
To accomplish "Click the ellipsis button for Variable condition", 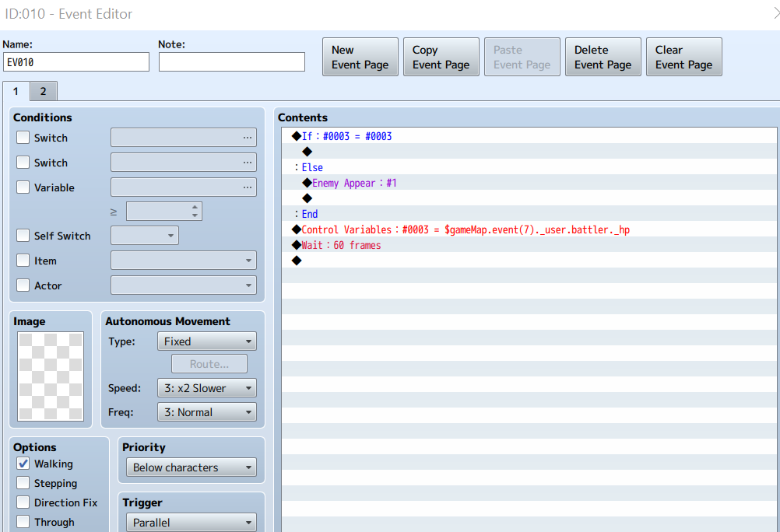I will tap(248, 187).
